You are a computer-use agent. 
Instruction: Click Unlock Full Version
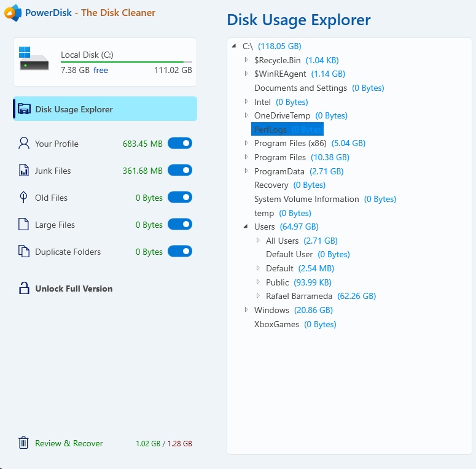pos(74,289)
